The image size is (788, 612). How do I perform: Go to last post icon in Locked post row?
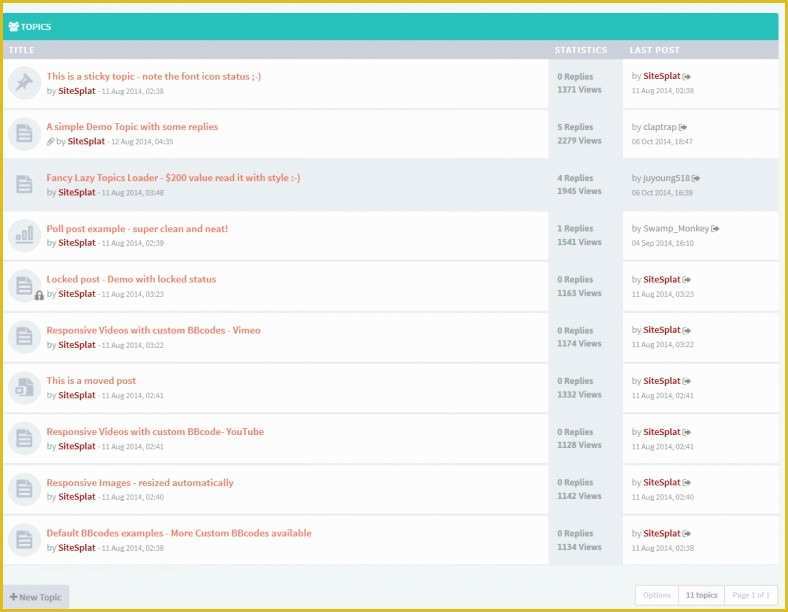point(686,279)
